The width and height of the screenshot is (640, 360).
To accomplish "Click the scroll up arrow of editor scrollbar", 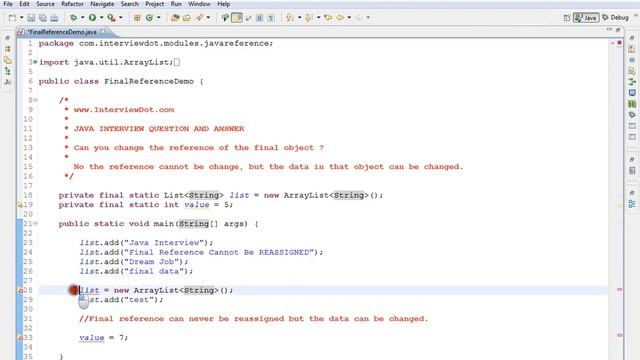I will 612,43.
